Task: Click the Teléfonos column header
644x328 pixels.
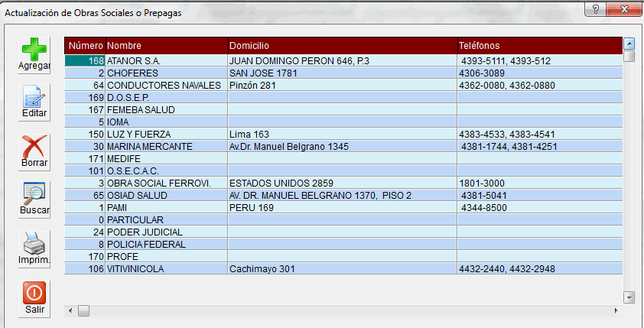Action: point(540,46)
